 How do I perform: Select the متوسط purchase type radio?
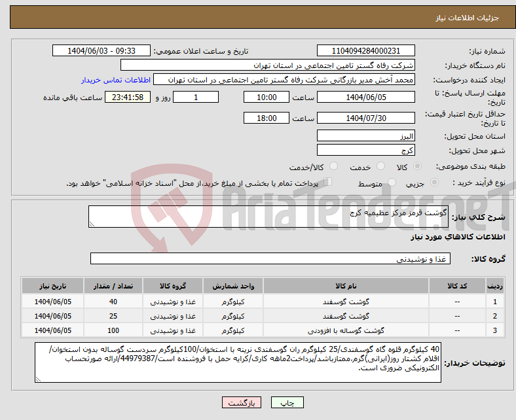click(x=392, y=182)
